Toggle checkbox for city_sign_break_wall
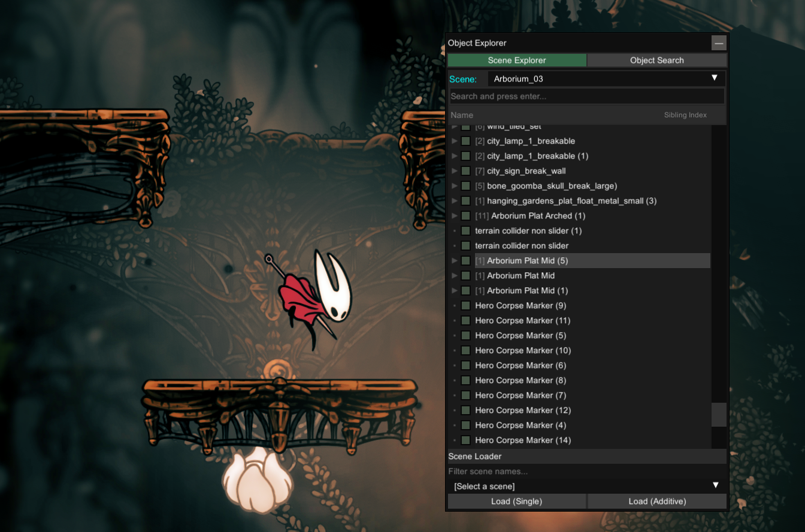 click(x=465, y=171)
